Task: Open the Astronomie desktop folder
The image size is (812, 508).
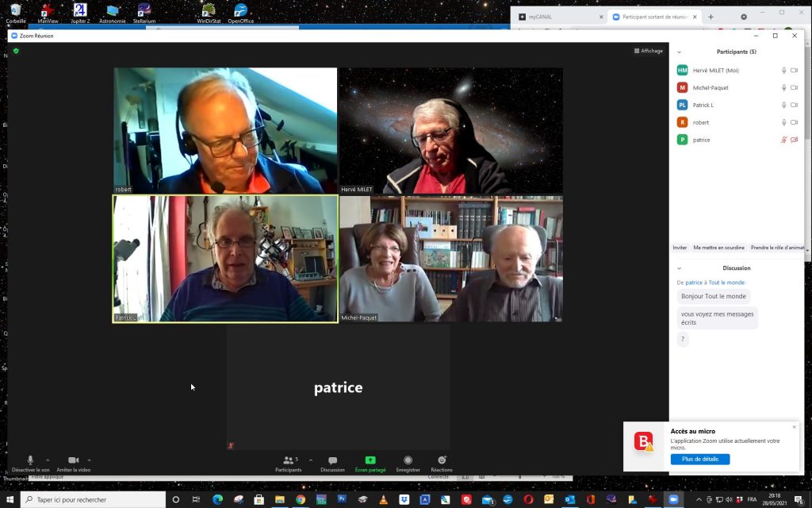Action: click(113, 13)
